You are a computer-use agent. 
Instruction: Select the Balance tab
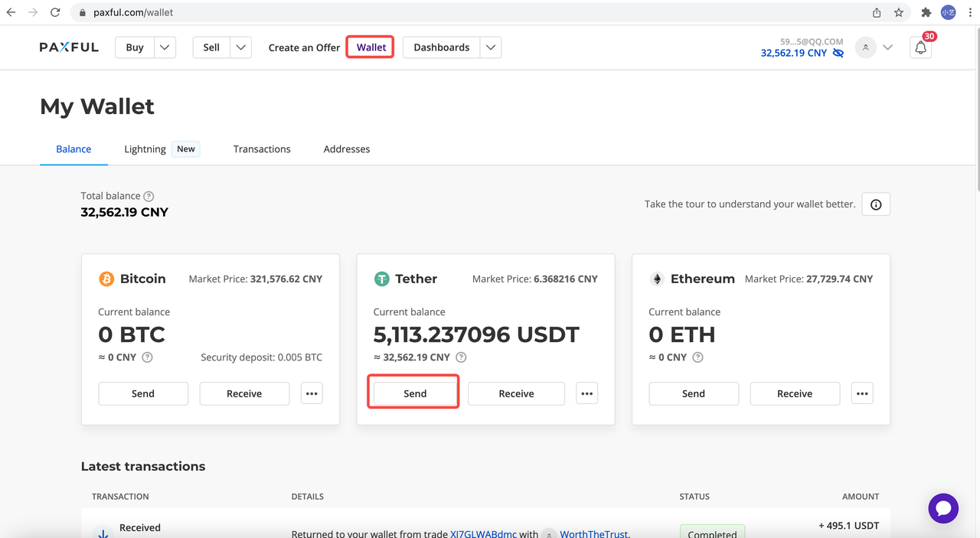[x=73, y=149]
